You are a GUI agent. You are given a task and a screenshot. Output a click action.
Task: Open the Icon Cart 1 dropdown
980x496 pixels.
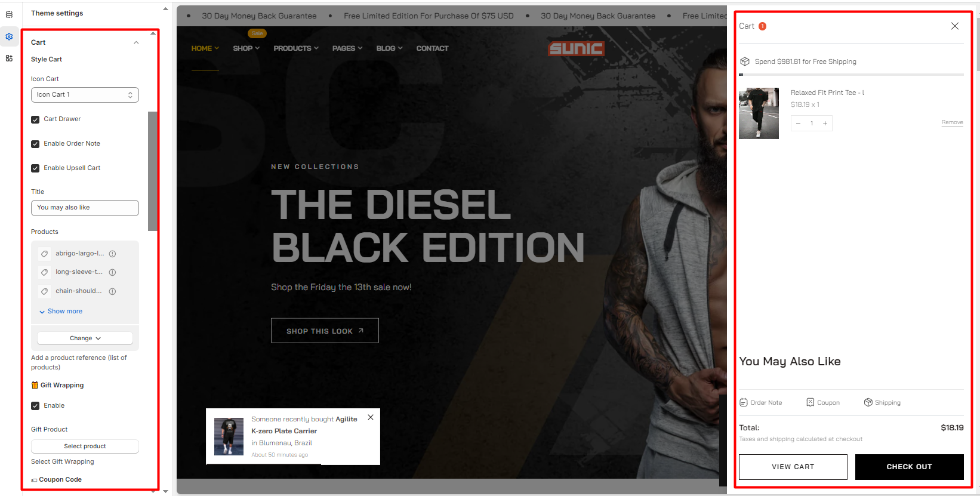click(x=85, y=95)
